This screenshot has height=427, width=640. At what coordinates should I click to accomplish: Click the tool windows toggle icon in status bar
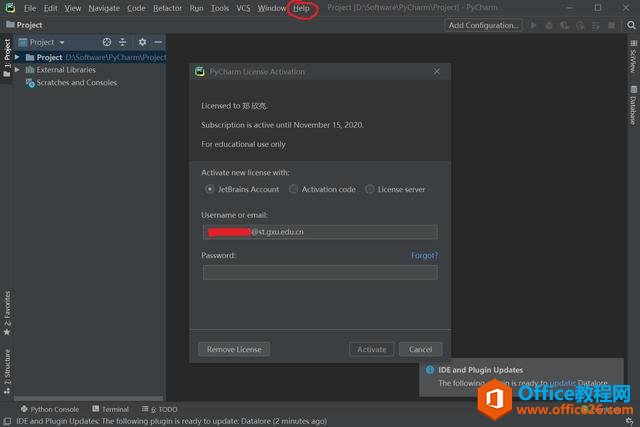coord(7,421)
